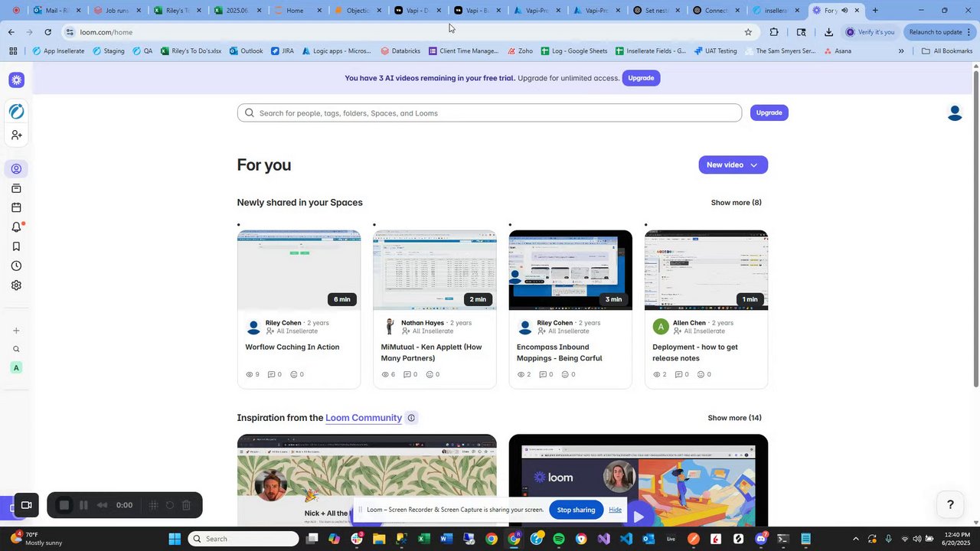Click Show more (8) for Spaces
Image resolution: width=980 pixels, height=551 pixels.
[x=736, y=203]
